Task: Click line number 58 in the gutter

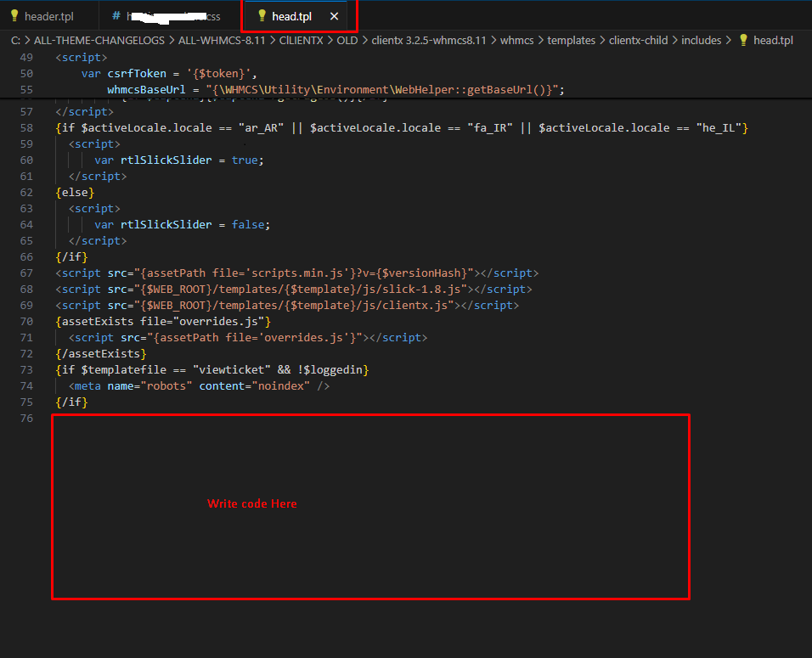Action: pyautogui.click(x=26, y=127)
